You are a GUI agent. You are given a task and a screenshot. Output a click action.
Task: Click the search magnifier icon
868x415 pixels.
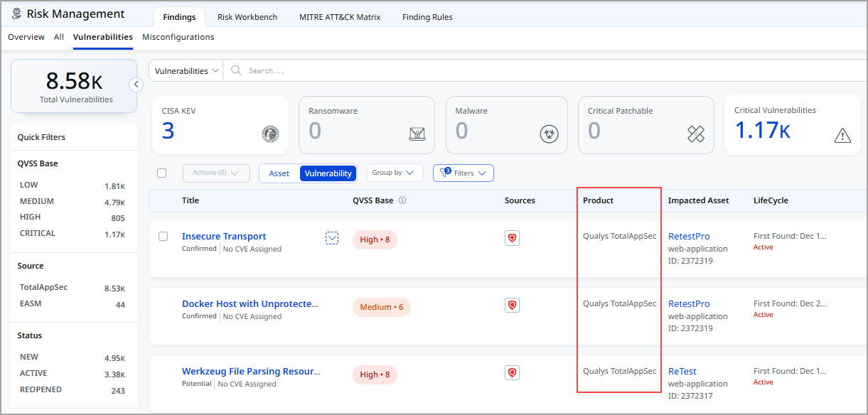click(x=236, y=70)
